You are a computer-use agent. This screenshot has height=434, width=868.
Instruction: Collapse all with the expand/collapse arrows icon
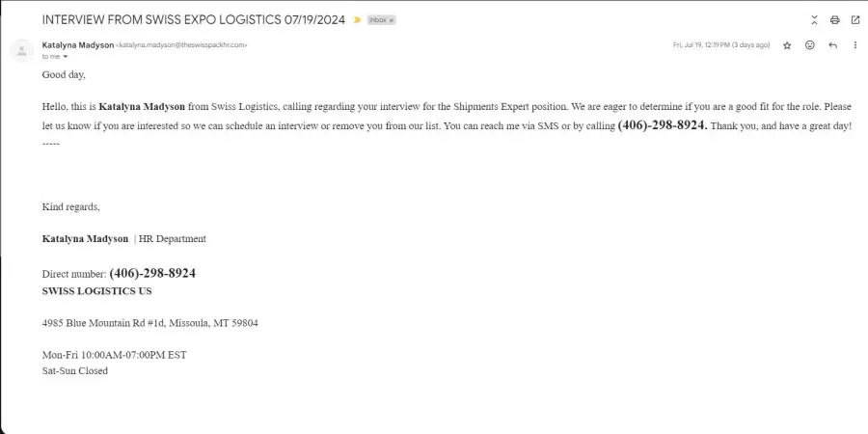(814, 20)
